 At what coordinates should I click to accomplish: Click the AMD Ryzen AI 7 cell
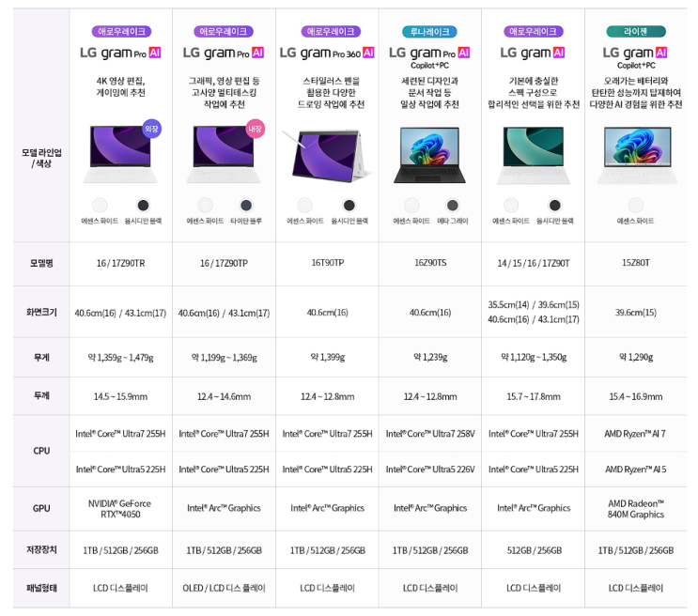point(635,434)
